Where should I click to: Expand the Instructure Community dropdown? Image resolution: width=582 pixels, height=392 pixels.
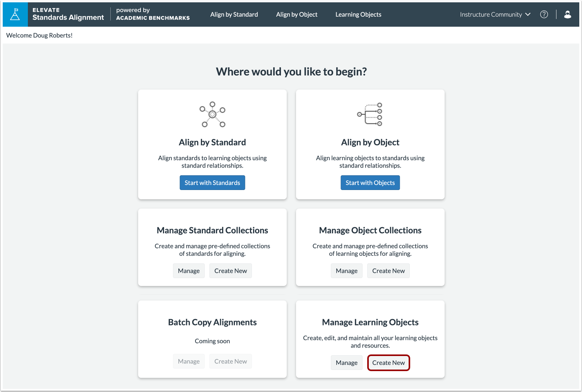coord(495,14)
